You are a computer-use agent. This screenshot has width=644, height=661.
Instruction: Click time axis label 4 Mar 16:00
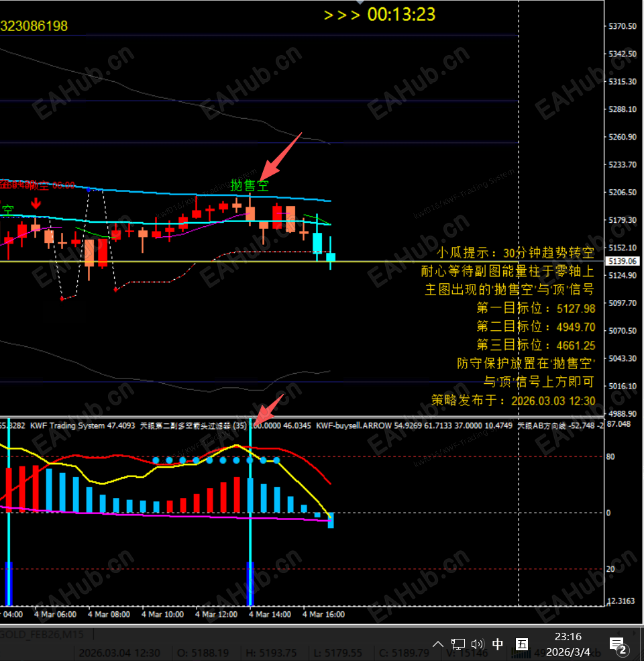coord(324,615)
